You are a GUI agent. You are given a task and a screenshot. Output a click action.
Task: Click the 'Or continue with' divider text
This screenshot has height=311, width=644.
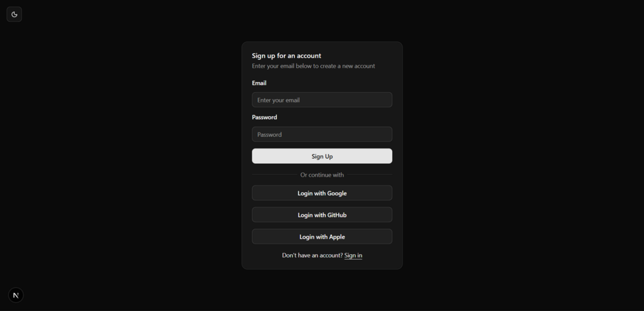click(x=322, y=175)
